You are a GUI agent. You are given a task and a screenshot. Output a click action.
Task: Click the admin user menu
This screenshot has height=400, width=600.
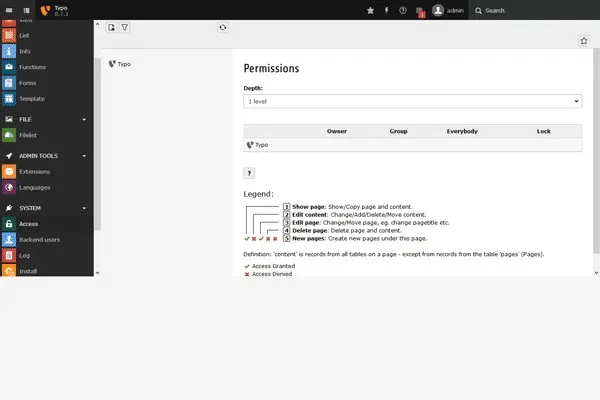click(449, 10)
